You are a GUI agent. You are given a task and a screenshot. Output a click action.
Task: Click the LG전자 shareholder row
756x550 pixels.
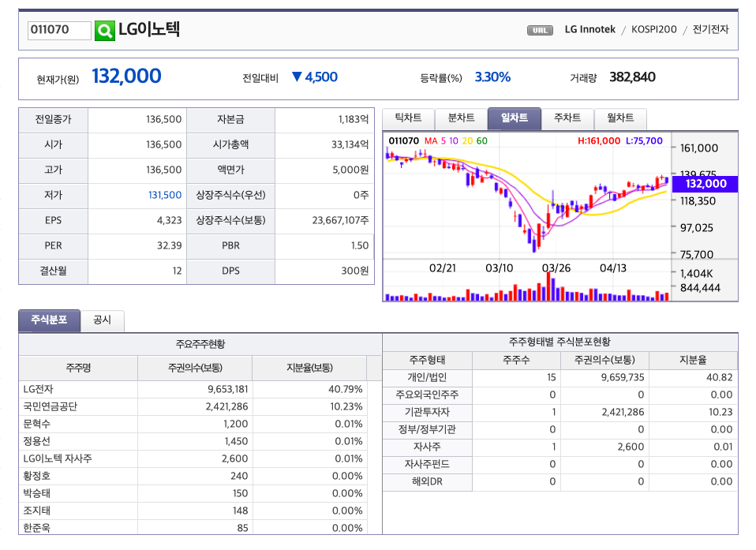(x=193, y=390)
